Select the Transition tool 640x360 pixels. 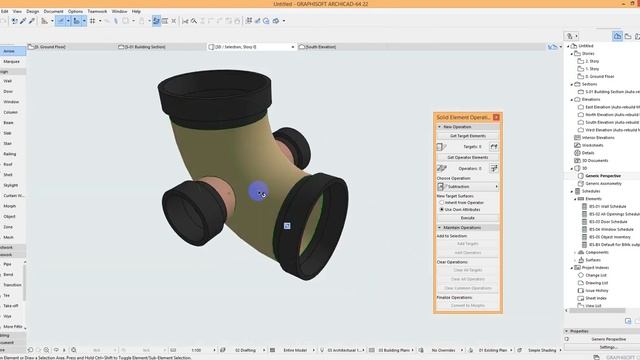point(11,285)
